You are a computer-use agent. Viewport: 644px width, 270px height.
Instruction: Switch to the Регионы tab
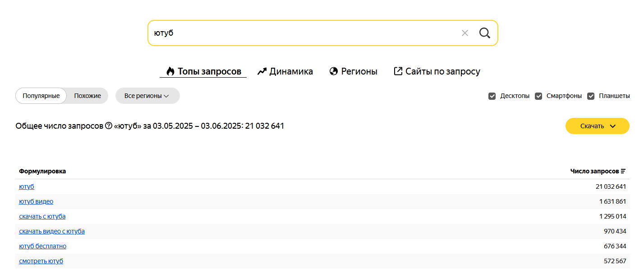coord(354,71)
